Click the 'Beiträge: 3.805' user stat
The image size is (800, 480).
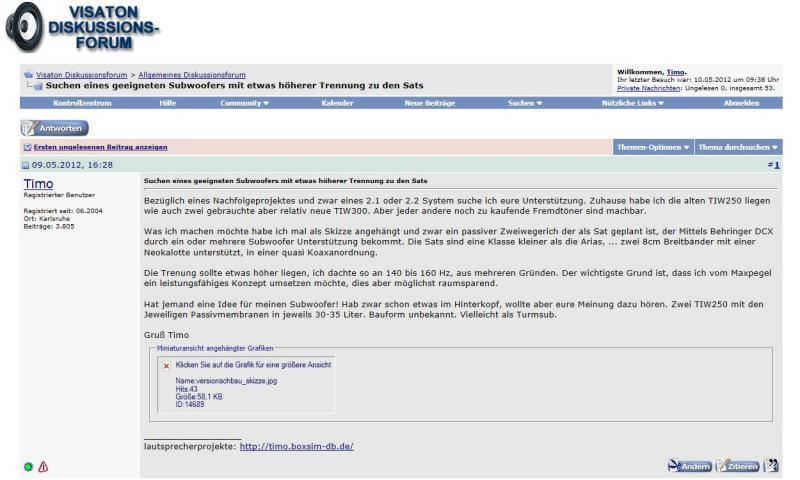(x=49, y=226)
